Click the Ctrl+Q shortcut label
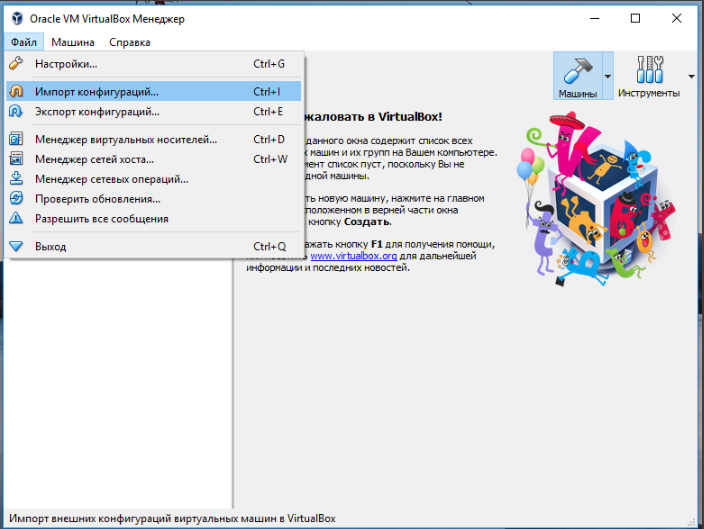Screen dimensions: 704x529 (269, 246)
